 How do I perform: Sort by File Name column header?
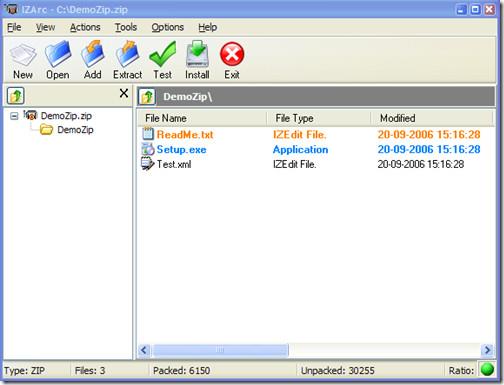tap(202, 118)
